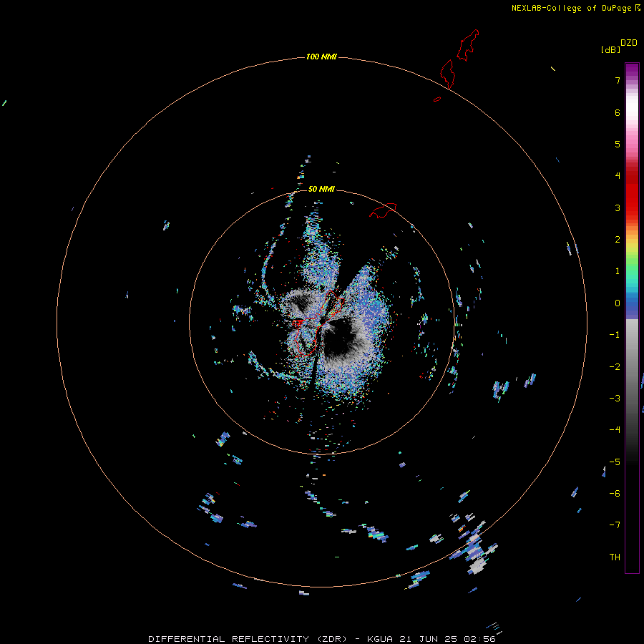Click the colorbar value -5 label

615,462
